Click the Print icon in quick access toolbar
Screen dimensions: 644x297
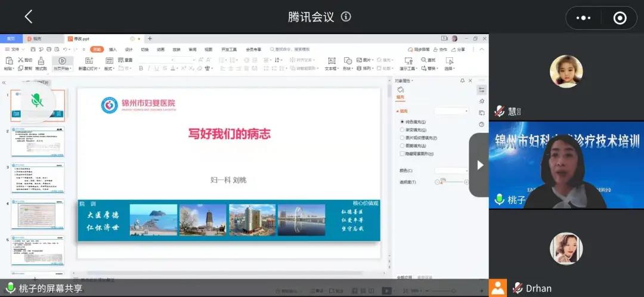pos(49,49)
